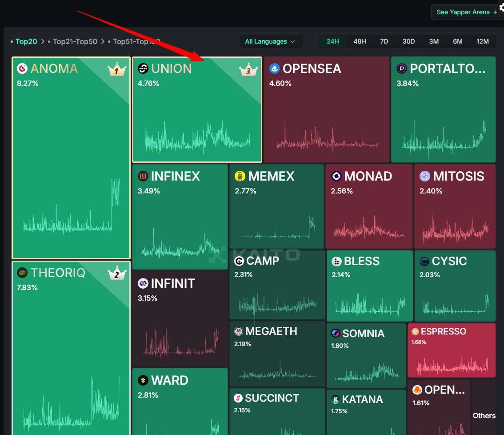Image resolution: width=504 pixels, height=435 pixels.
Task: Click the INFINEX logo icon
Action: [x=143, y=176]
